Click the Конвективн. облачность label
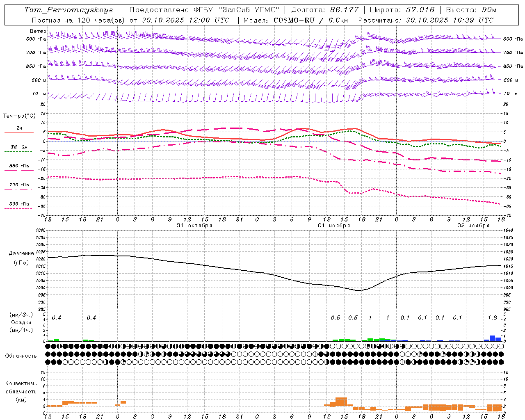 [21, 388]
